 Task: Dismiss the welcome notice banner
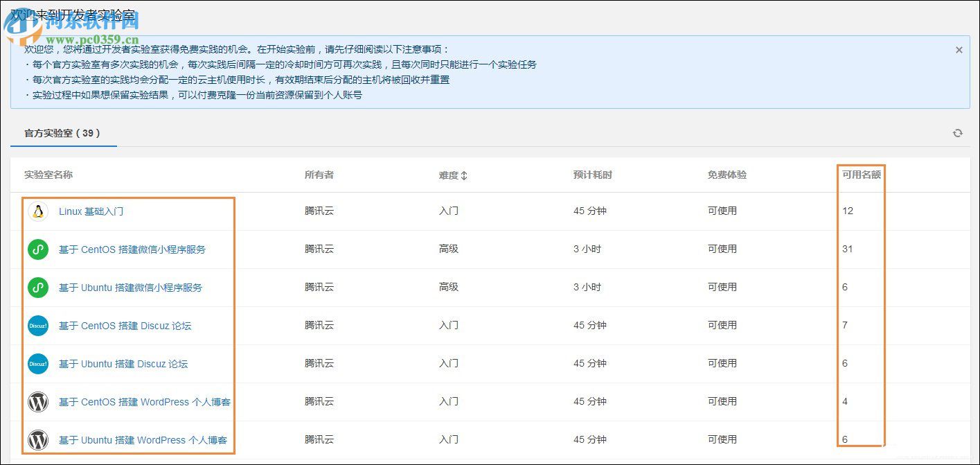pos(959,49)
